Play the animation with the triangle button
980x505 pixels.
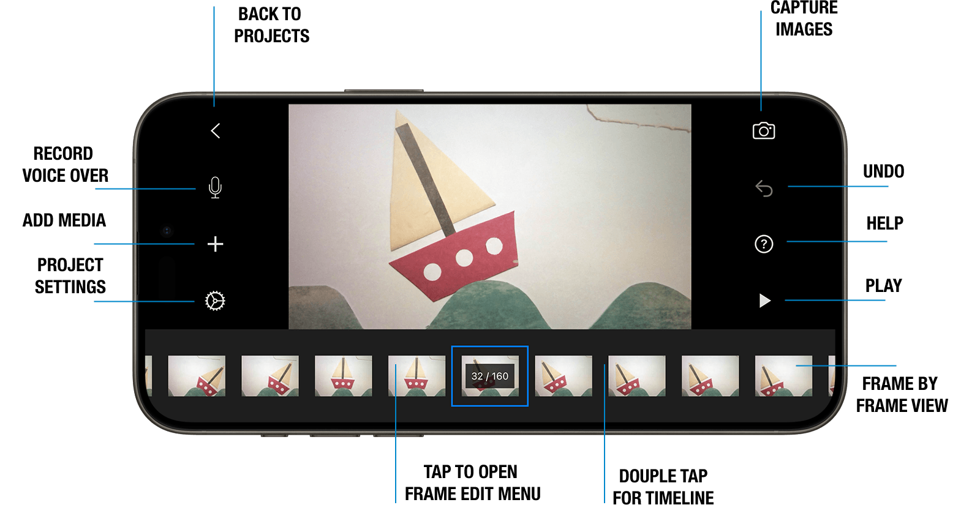(x=764, y=301)
